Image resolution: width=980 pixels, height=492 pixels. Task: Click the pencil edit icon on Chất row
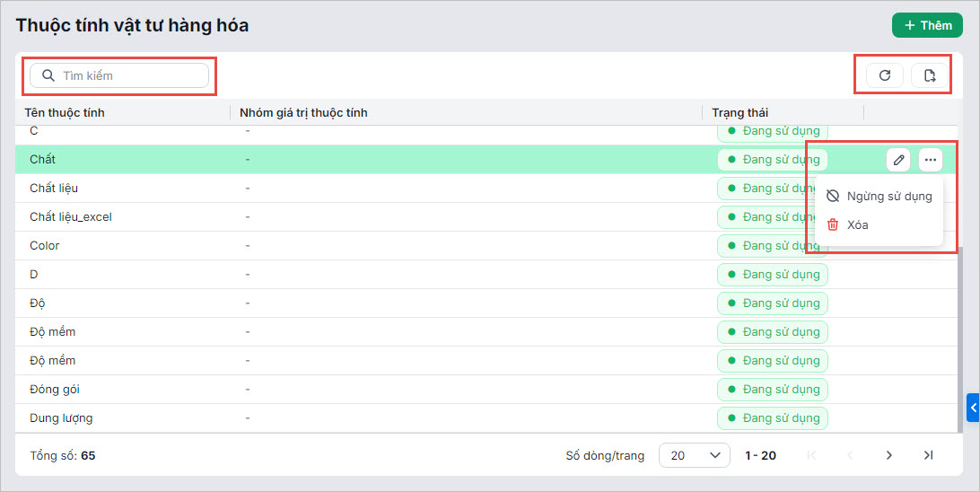pyautogui.click(x=898, y=160)
